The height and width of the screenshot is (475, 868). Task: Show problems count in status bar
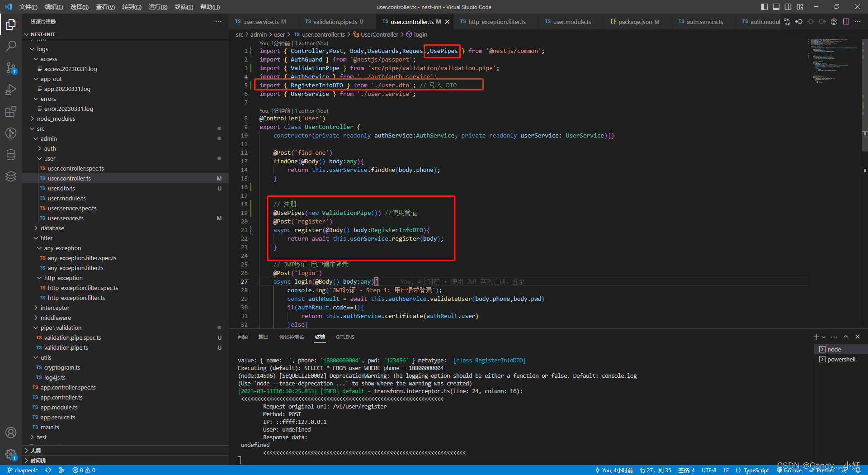pos(84,470)
